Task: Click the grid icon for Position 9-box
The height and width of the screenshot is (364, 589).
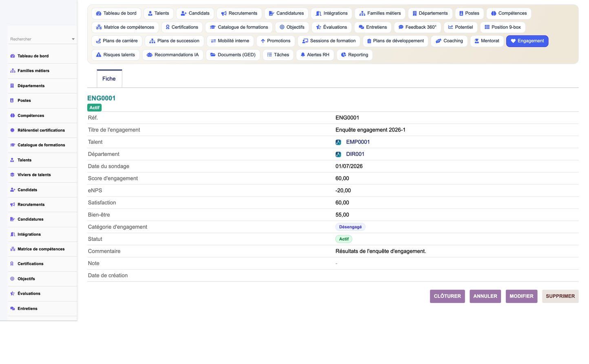Action: 487,27
